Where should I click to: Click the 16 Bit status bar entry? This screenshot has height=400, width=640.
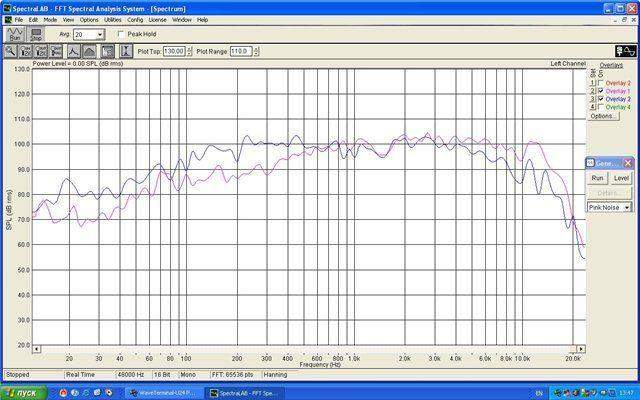164,375
